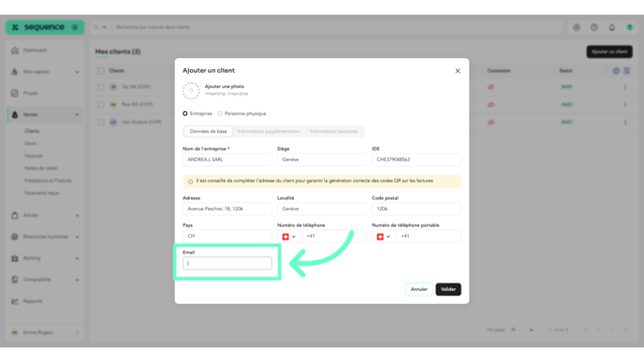Check the Léo Dubois (CHF) row checkbox
The image size is (644, 362).
(101, 122)
